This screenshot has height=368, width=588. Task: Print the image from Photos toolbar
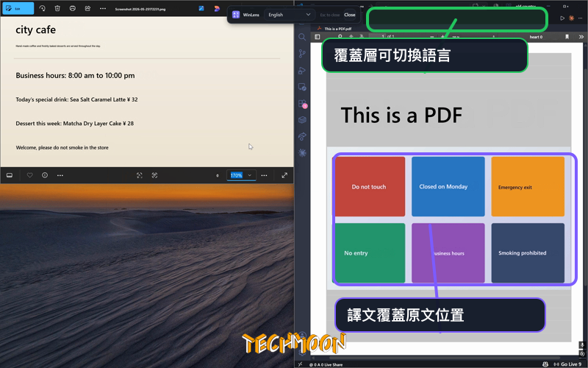click(x=72, y=8)
